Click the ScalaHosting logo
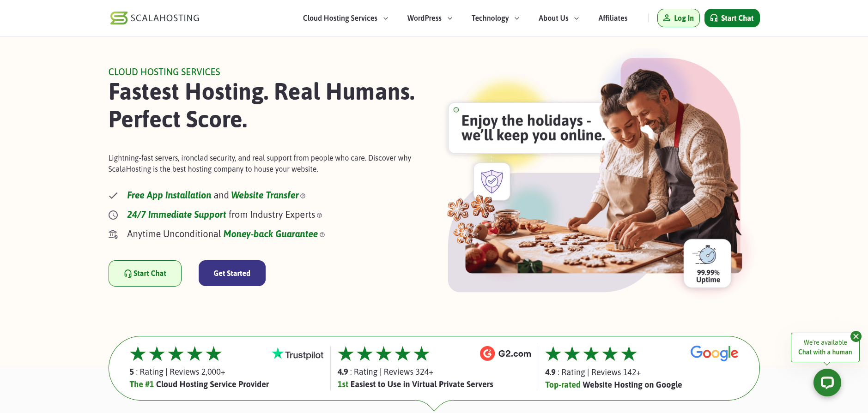This screenshot has width=868, height=413. coord(155,18)
